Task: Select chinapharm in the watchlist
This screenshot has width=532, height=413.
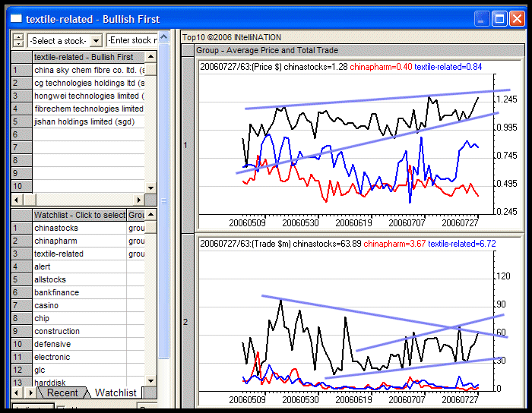Action: pyautogui.click(x=80, y=241)
